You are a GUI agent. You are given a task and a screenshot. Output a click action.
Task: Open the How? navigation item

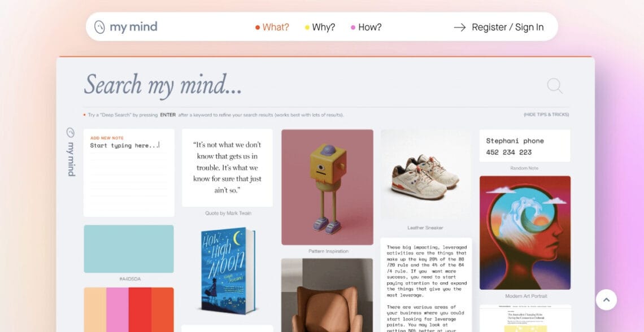(x=366, y=27)
